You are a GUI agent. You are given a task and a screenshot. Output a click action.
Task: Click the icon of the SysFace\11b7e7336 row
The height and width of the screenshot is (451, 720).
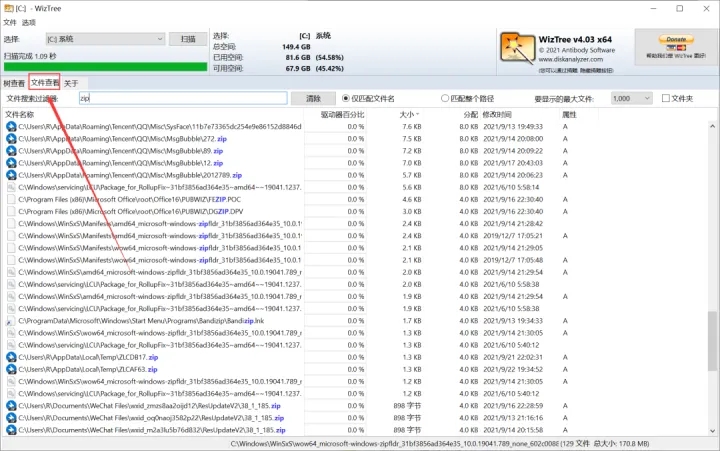pyautogui.click(x=11, y=126)
